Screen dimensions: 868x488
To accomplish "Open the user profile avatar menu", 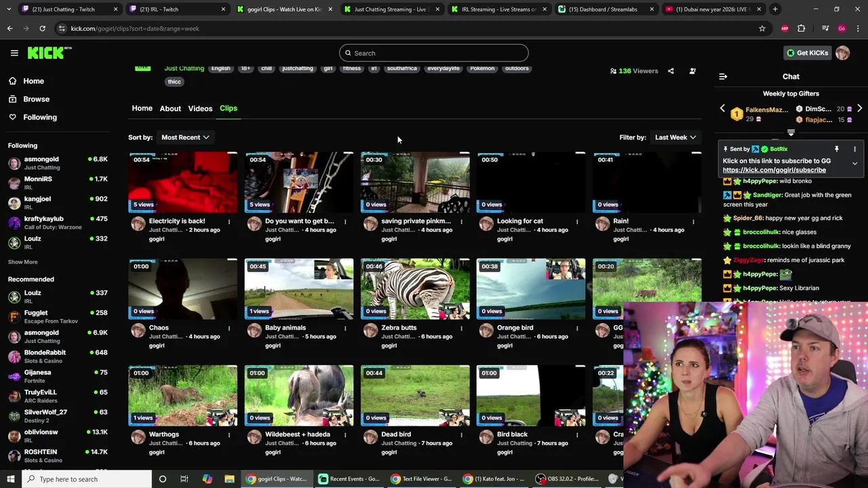I will click(x=843, y=53).
